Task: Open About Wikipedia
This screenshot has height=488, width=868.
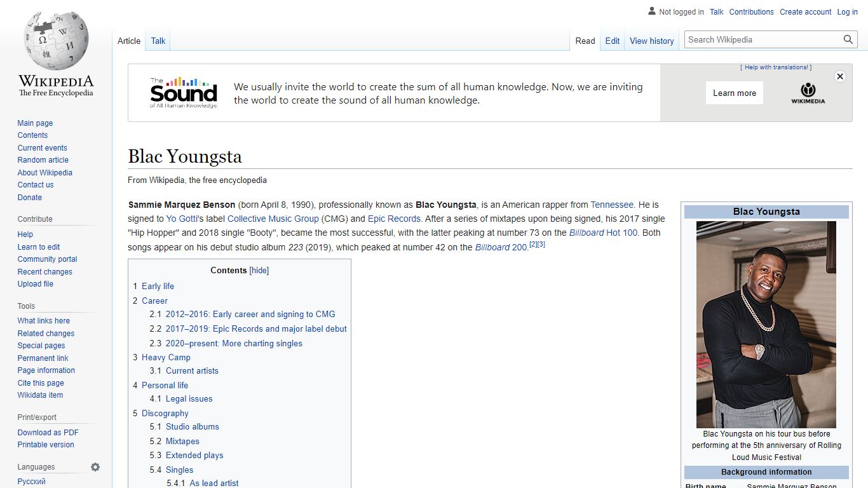Action: (44, 173)
